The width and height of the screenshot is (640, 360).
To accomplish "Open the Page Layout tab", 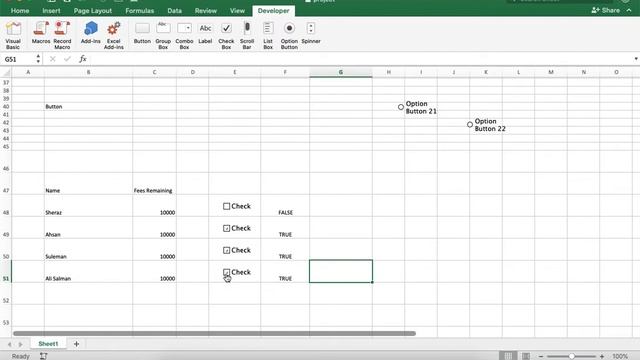I will point(93,11).
